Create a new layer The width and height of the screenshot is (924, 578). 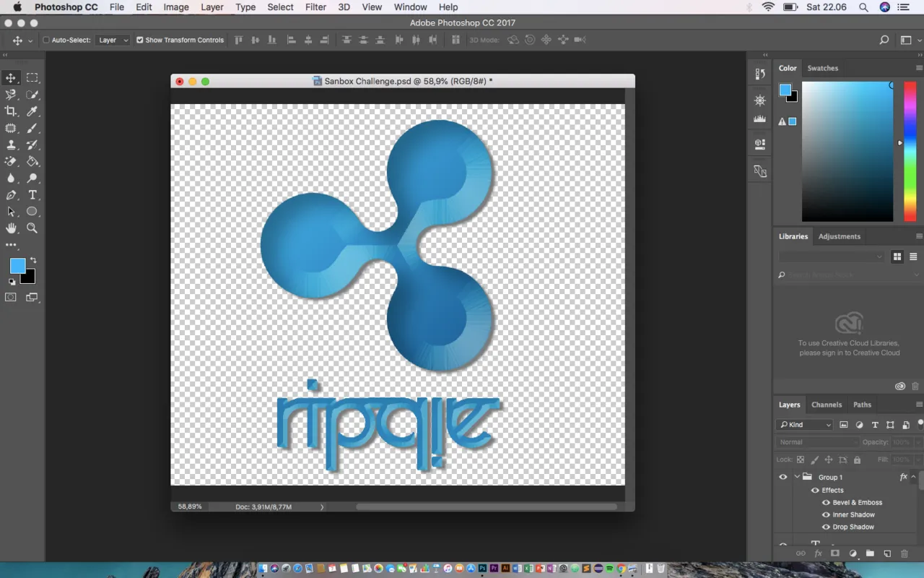point(887,553)
